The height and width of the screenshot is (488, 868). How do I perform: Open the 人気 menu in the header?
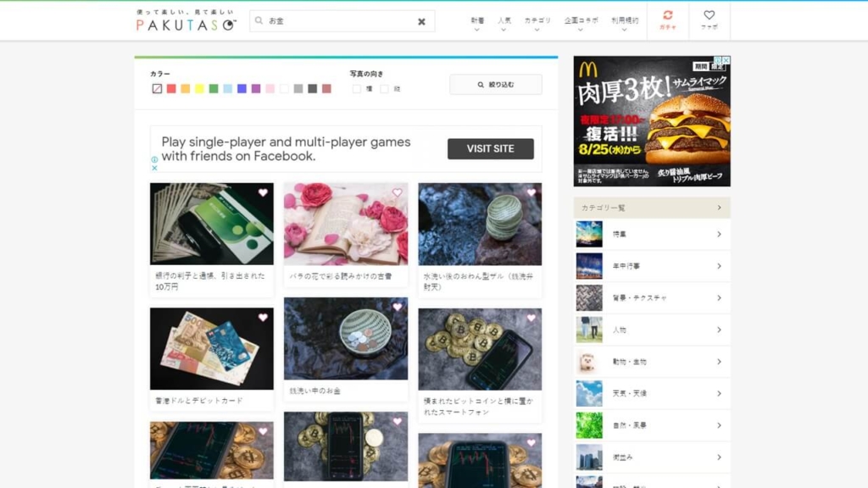coord(504,23)
